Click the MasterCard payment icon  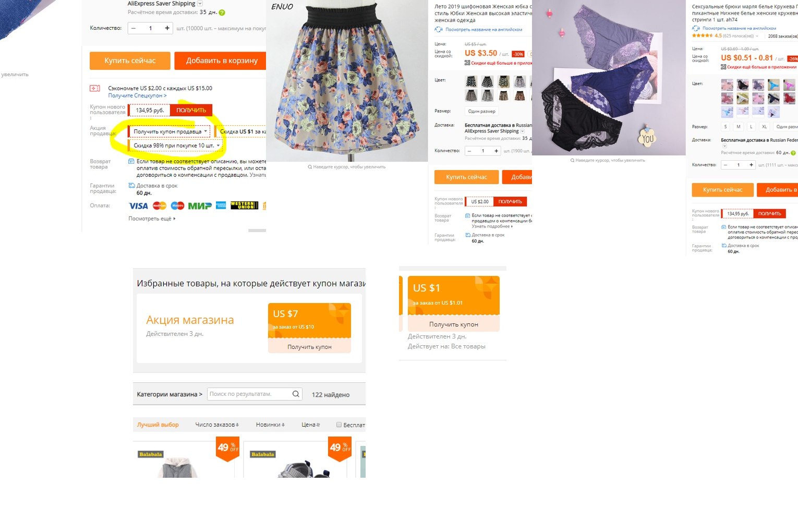(x=160, y=205)
